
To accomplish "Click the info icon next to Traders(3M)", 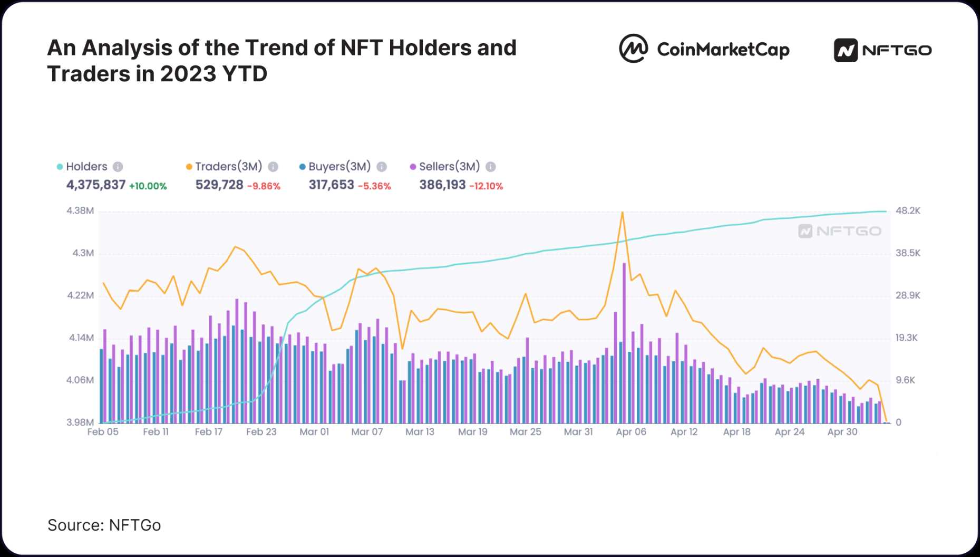I will tap(273, 167).
